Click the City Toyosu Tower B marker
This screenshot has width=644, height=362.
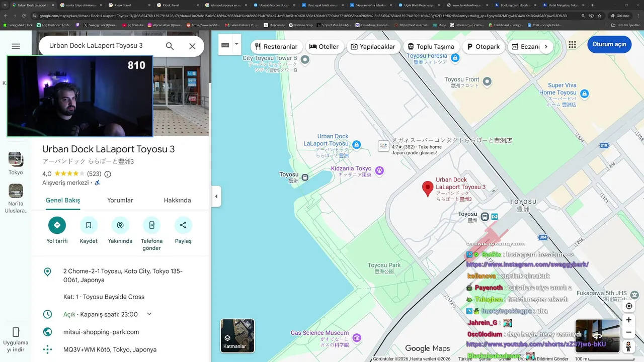pos(305,59)
